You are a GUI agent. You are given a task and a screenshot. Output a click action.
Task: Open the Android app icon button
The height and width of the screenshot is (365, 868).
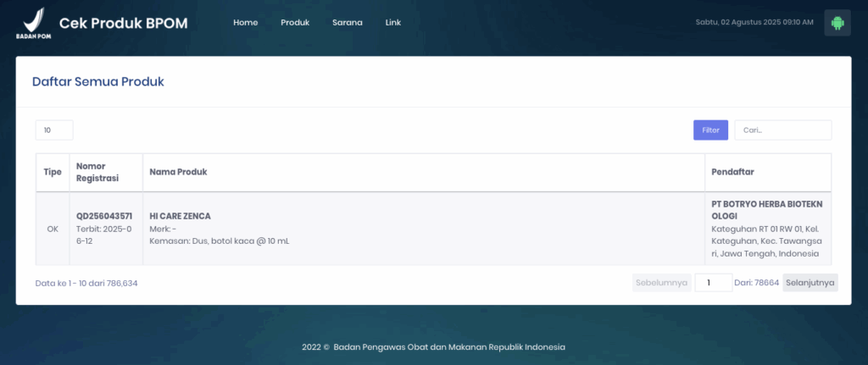[837, 23]
